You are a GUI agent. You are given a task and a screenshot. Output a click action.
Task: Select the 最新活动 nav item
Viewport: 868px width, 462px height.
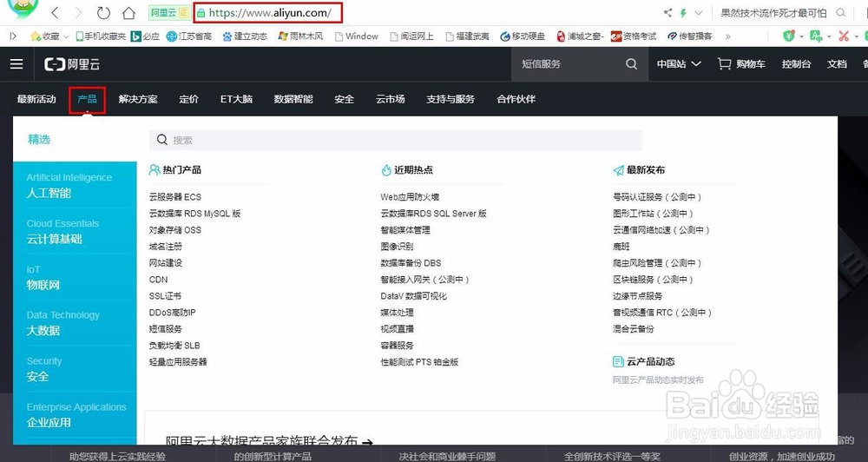click(x=36, y=99)
